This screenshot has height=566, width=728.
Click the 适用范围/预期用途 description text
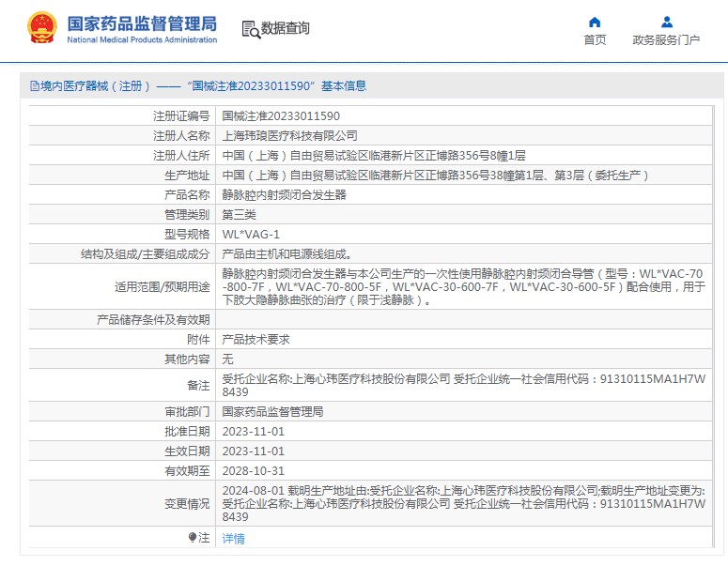463,286
